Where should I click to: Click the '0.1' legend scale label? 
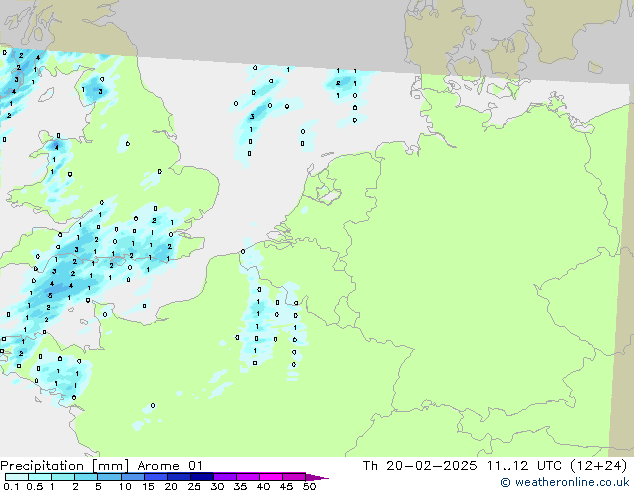pyautogui.click(x=11, y=486)
